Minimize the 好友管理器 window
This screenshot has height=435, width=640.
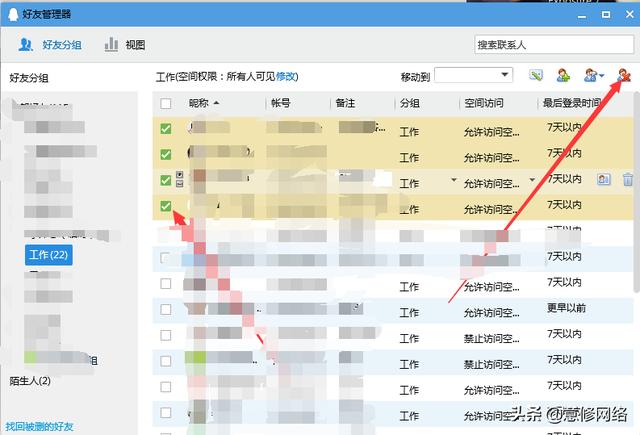pyautogui.click(x=582, y=16)
